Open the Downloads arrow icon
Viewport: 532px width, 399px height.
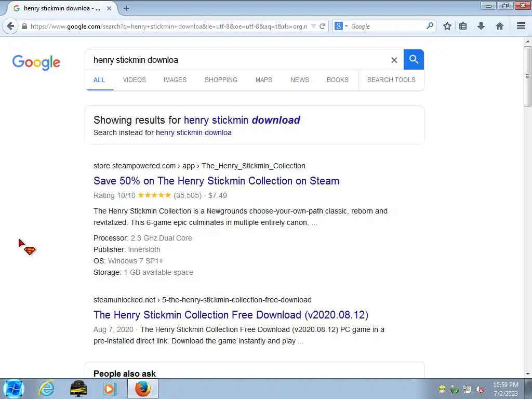[x=481, y=26]
